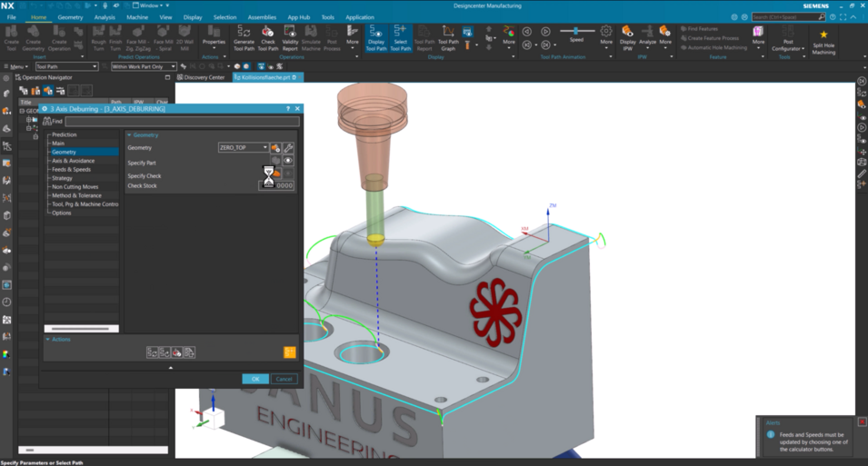Click Find Features in the Feature group
Screen dimensions: 868x466
click(699, 29)
